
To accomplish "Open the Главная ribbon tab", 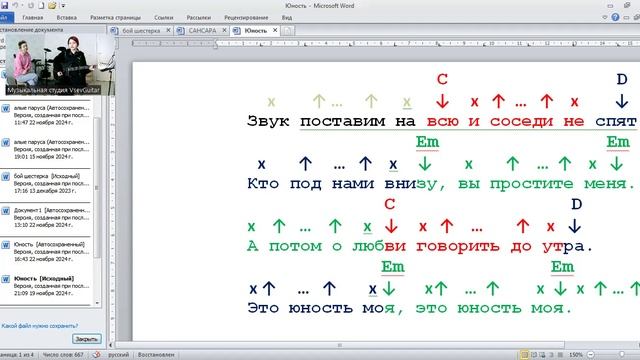I will 33,18.
